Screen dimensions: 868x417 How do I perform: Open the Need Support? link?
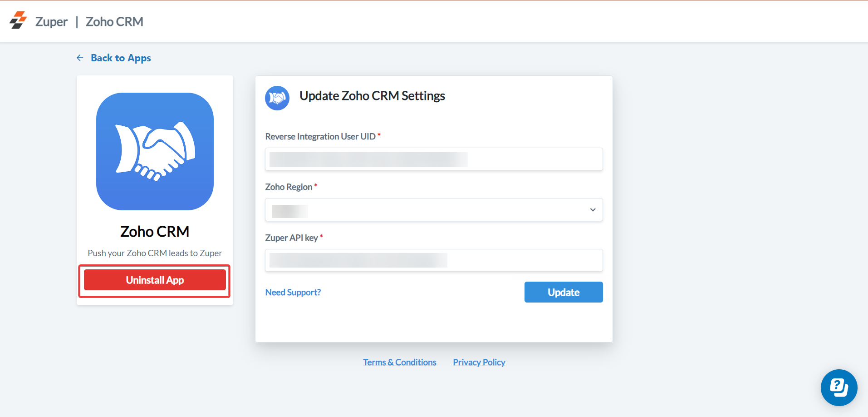point(293,292)
